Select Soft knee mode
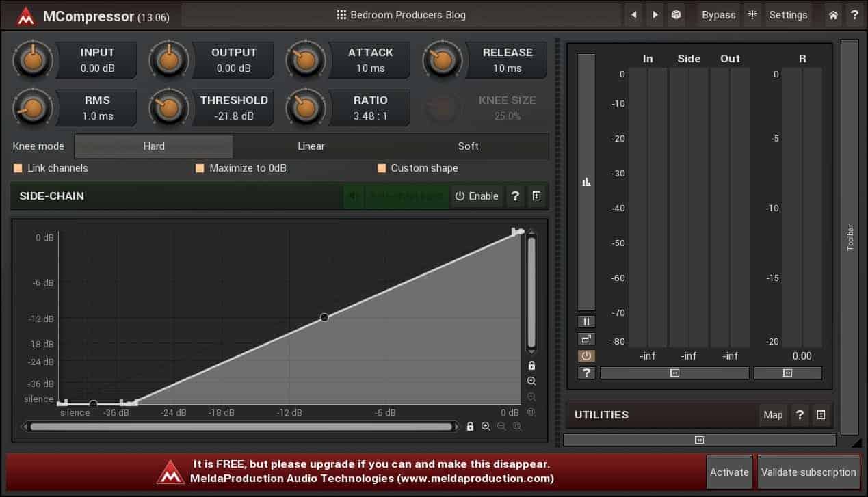868x497 pixels. pos(469,146)
